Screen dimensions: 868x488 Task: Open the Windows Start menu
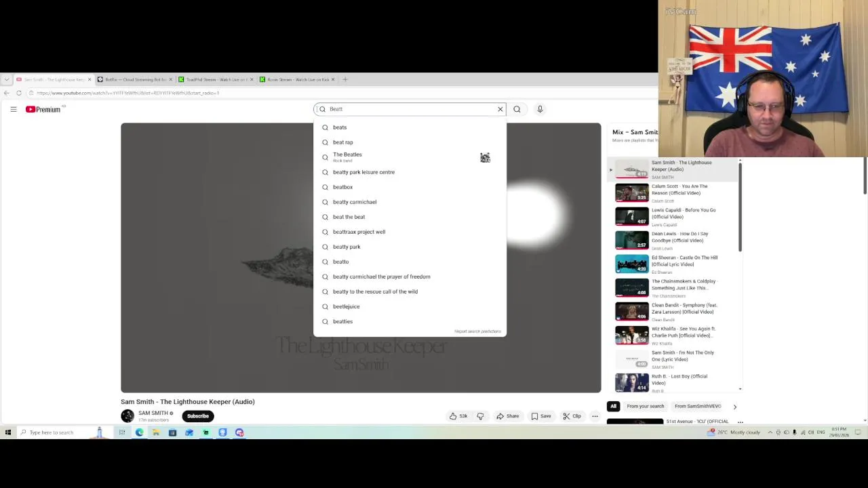click(8, 432)
